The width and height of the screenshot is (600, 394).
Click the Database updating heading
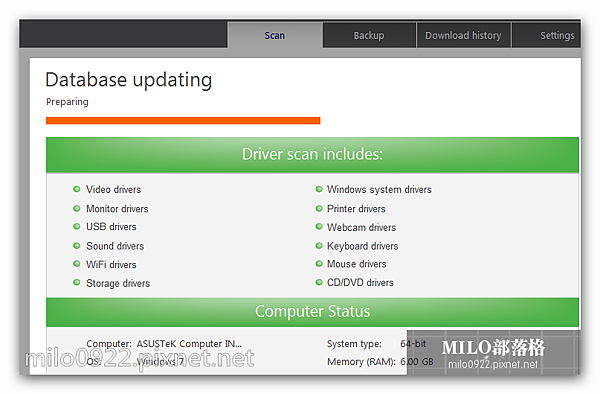tap(129, 80)
